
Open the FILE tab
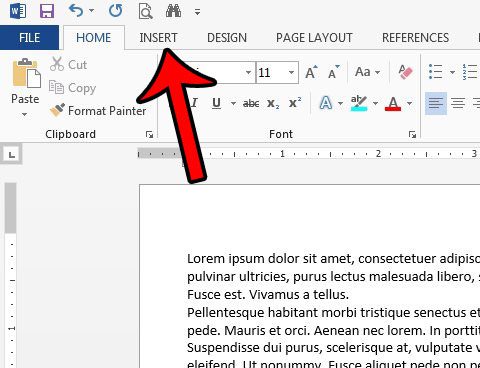29,37
